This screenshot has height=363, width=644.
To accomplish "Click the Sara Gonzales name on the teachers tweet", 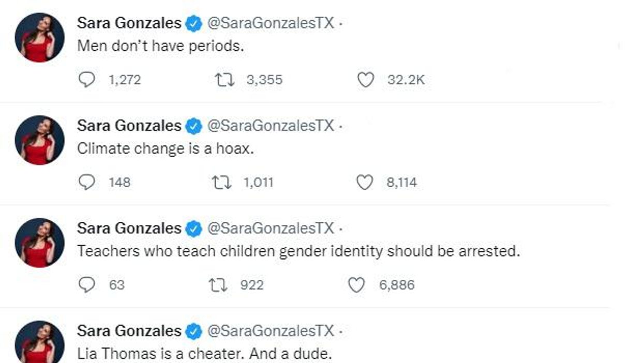I will click(129, 228).
